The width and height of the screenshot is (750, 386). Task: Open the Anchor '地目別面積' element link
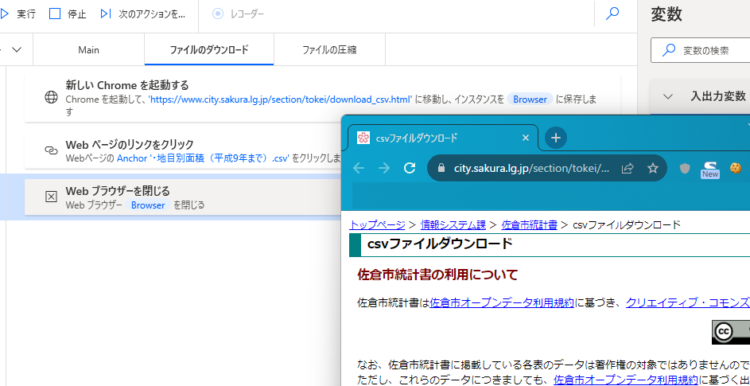(203, 158)
